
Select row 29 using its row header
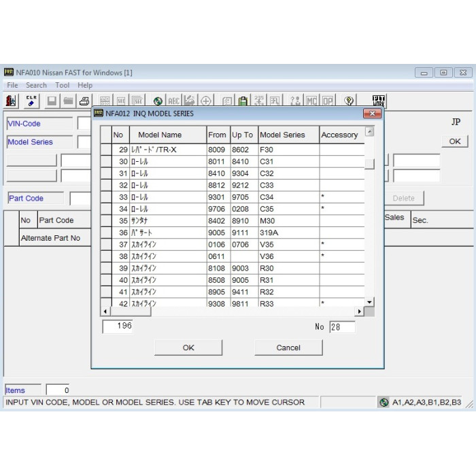[106, 150]
